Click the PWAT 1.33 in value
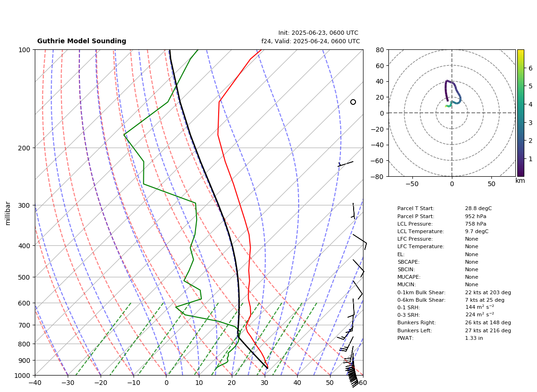This screenshot has width=537, height=392. click(474, 338)
